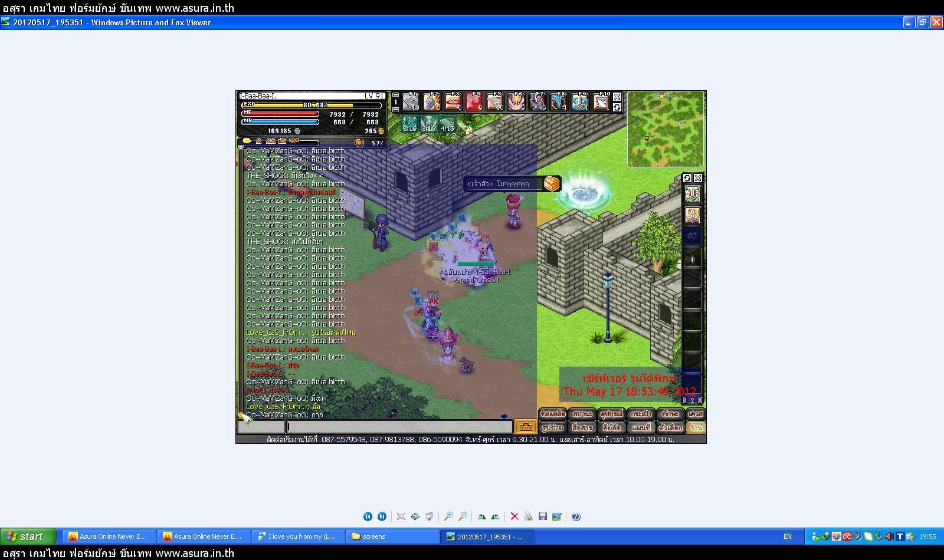Open the สถานะ menu button
944x560 pixels.
click(x=582, y=414)
